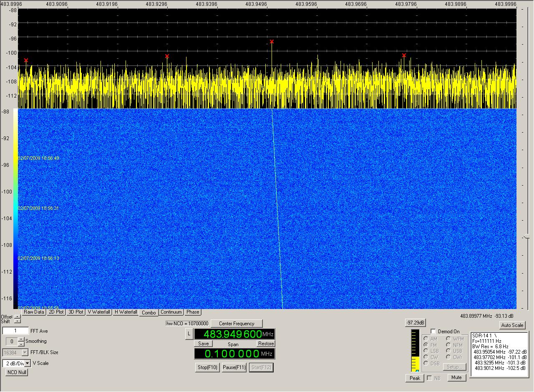
Task: Click the Offset up arrow
Action: pyautogui.click(x=17, y=317)
